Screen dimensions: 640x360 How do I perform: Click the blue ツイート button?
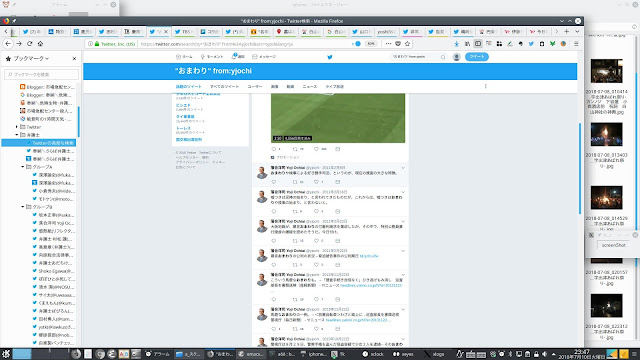click(477, 57)
